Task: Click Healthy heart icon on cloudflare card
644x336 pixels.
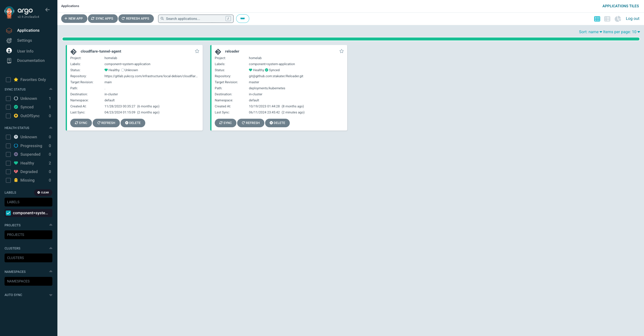Action: (106, 70)
